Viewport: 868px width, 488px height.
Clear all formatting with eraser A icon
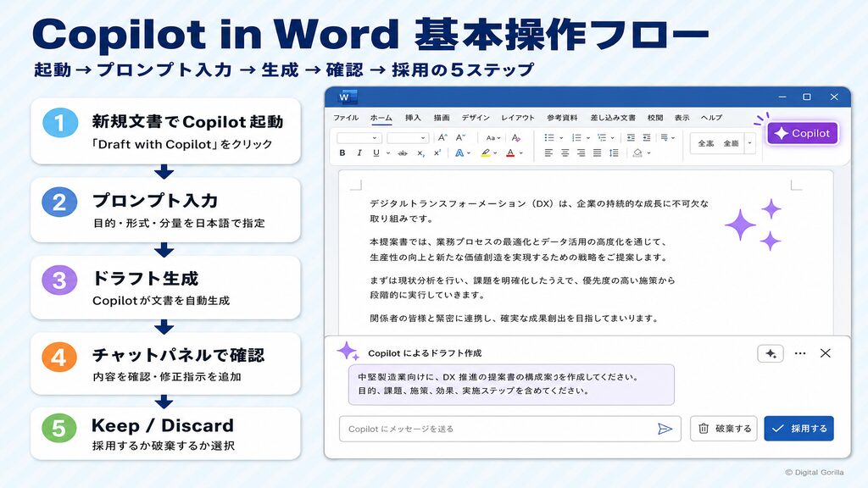516,138
